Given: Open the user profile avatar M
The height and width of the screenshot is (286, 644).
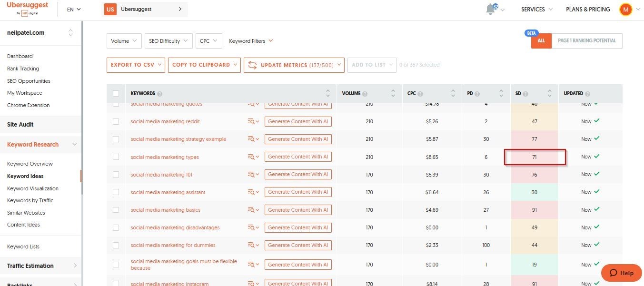Looking at the screenshot, I should click(625, 10).
